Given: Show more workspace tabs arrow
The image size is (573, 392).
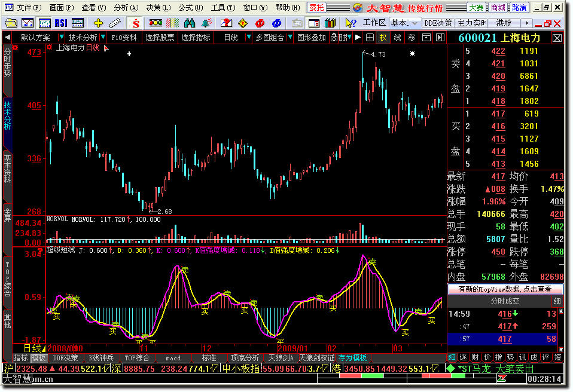Looking at the screenshot, I should (526, 23).
